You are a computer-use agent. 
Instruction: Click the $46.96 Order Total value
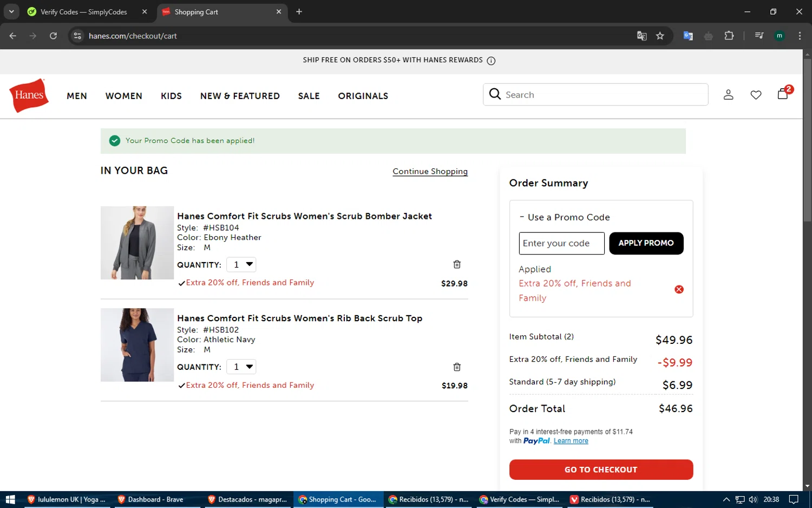(676, 408)
